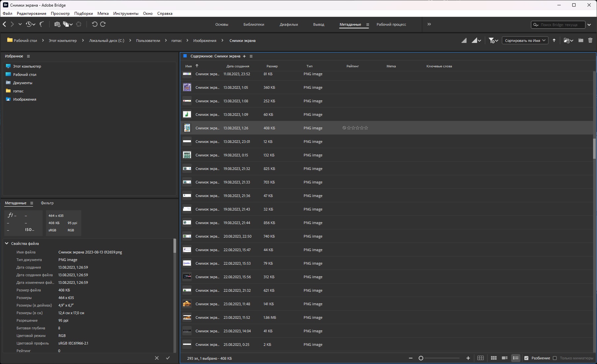Toggle the Разбиение checkbox
Screen dimensions: 597x364
pos(526,358)
